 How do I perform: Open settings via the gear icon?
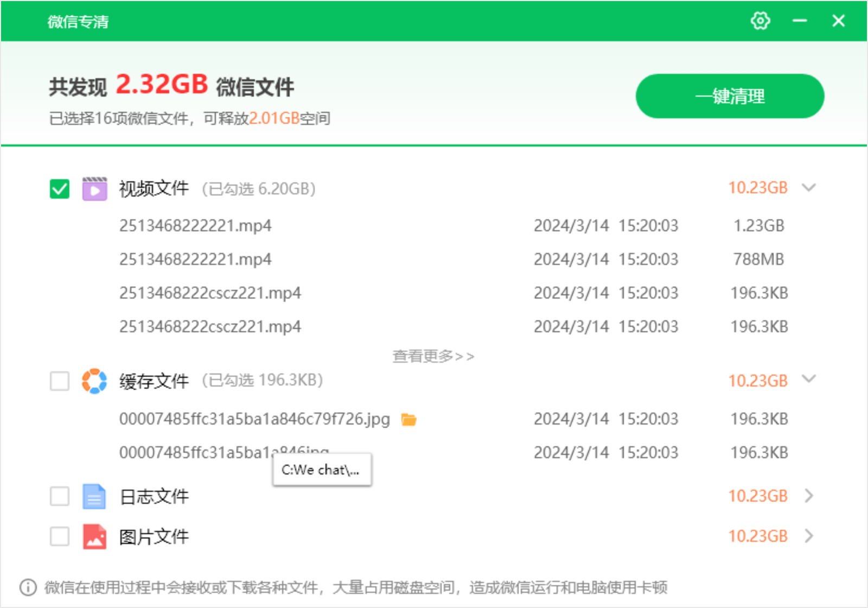click(x=760, y=21)
